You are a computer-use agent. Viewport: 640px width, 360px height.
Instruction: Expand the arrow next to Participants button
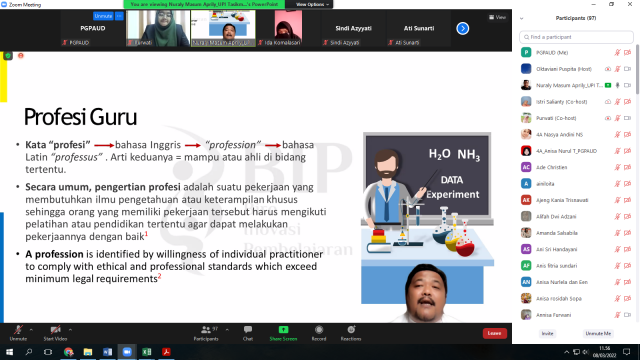pyautogui.click(x=227, y=330)
